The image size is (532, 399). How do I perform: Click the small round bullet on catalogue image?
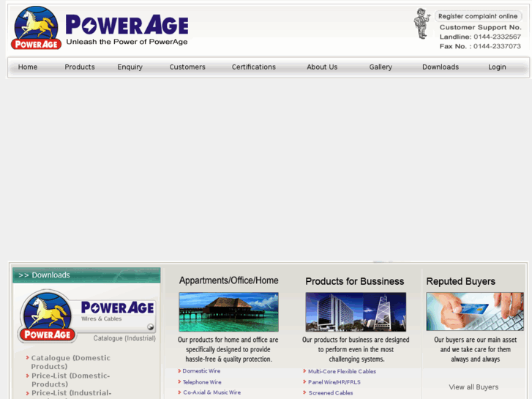coord(150,327)
